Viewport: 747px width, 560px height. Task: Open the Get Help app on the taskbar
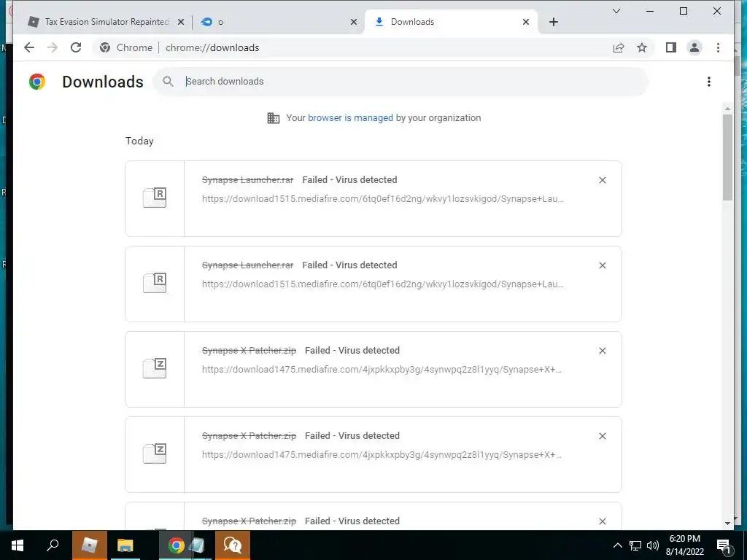point(233,545)
